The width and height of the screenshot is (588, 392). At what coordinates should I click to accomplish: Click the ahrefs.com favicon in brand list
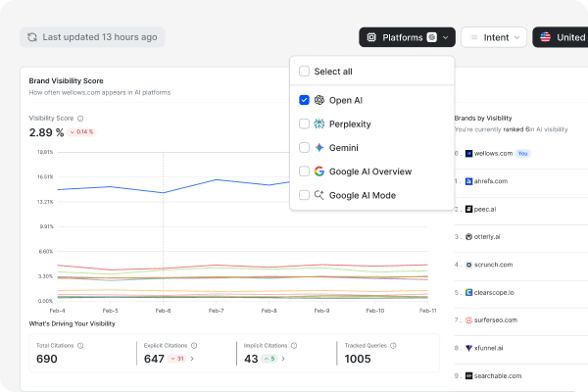(x=469, y=181)
